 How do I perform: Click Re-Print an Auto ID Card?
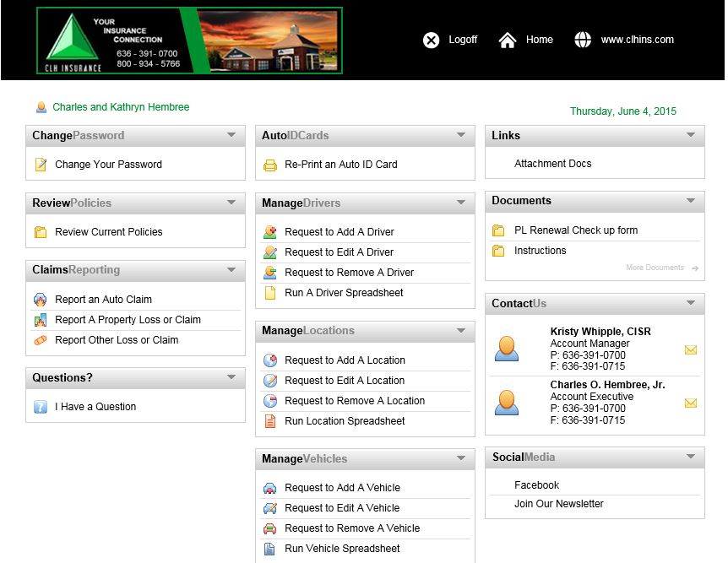(341, 165)
